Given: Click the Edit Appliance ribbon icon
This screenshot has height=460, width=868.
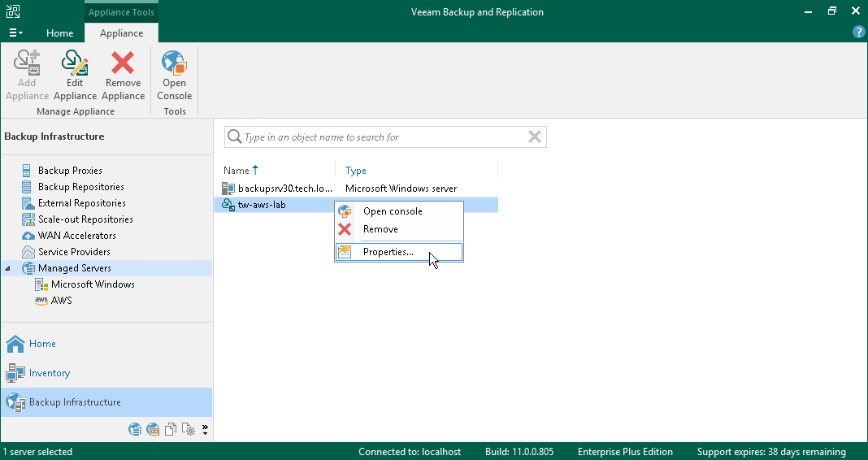Looking at the screenshot, I should (x=75, y=63).
